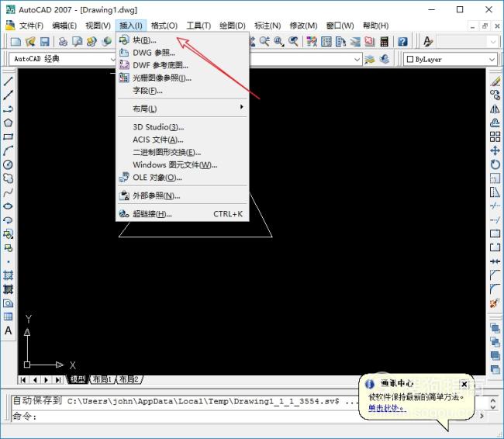This screenshot has width=504, height=439.
Task: Switch to the 布局1 tab
Action: pos(102,379)
